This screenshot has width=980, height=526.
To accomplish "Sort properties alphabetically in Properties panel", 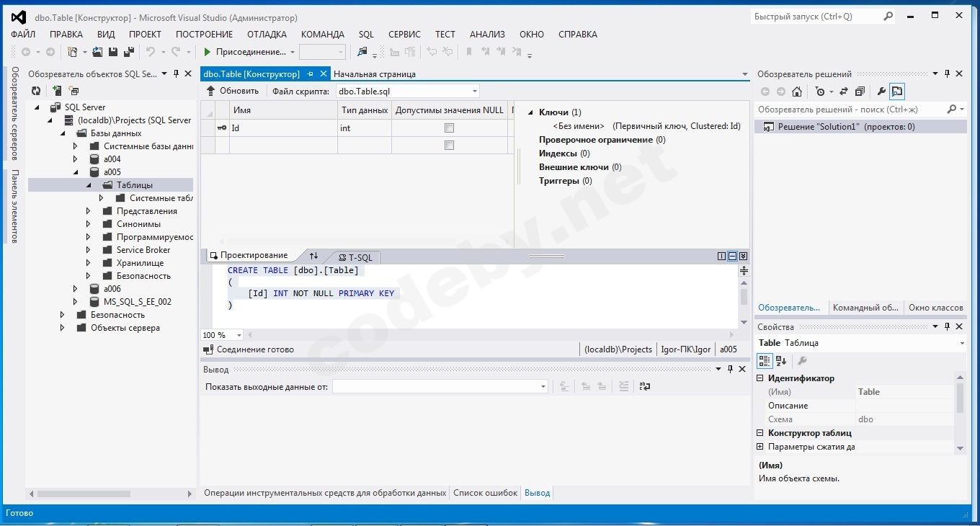I will (781, 360).
